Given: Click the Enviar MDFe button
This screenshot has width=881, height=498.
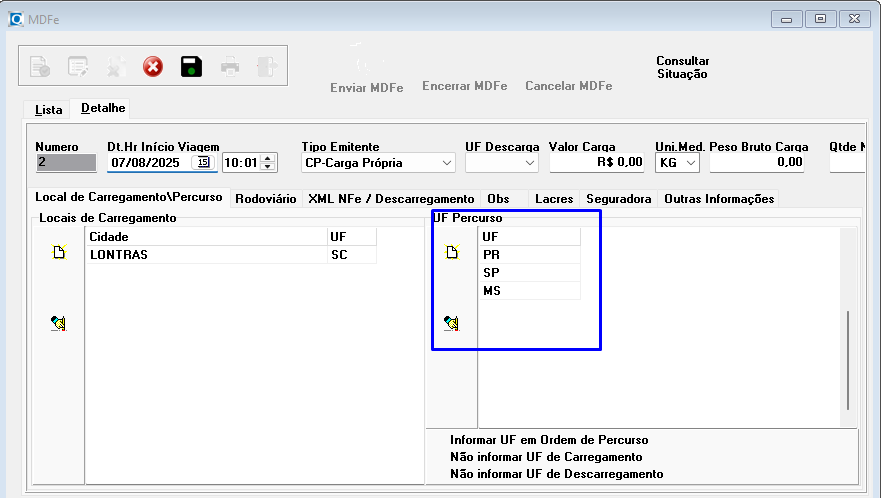Looking at the screenshot, I should click(x=366, y=87).
